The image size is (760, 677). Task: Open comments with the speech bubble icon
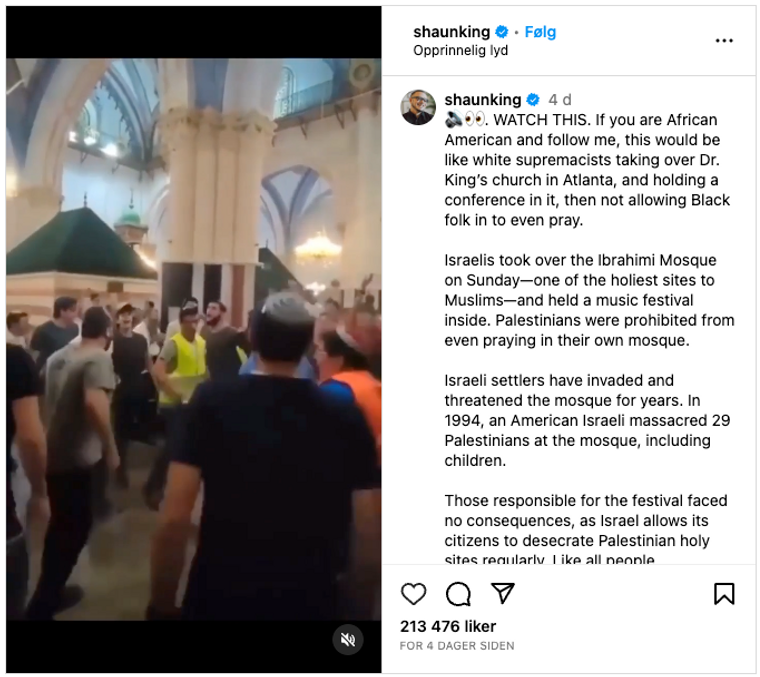458,594
